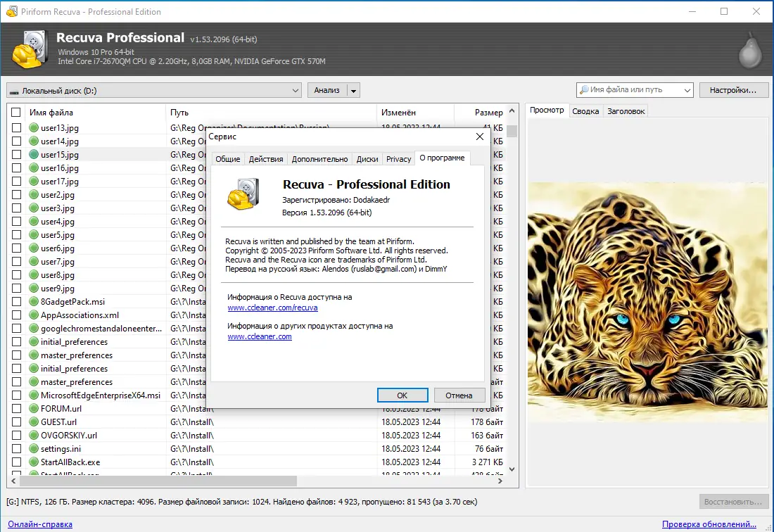Viewport: 774px width, 532px height.
Task: Click the green status icon beside 8GadgetPack.msi
Action: click(34, 301)
